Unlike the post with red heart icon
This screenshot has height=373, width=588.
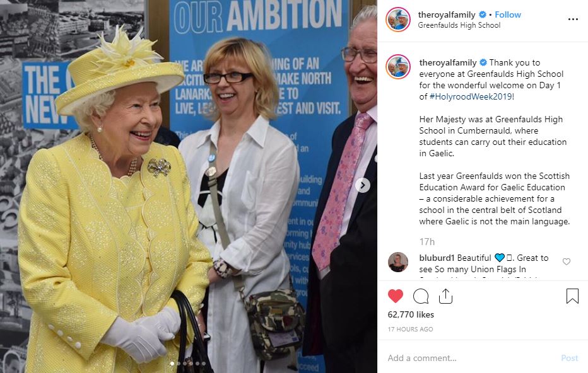pyautogui.click(x=395, y=296)
